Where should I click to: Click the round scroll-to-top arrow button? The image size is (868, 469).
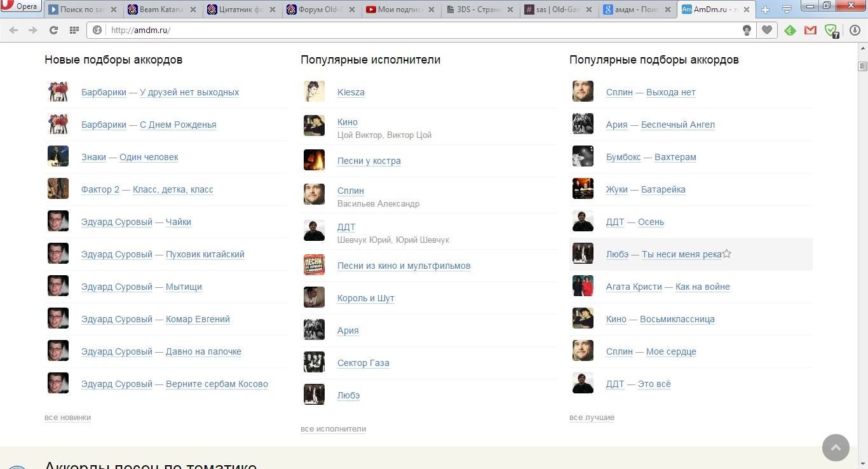click(836, 447)
